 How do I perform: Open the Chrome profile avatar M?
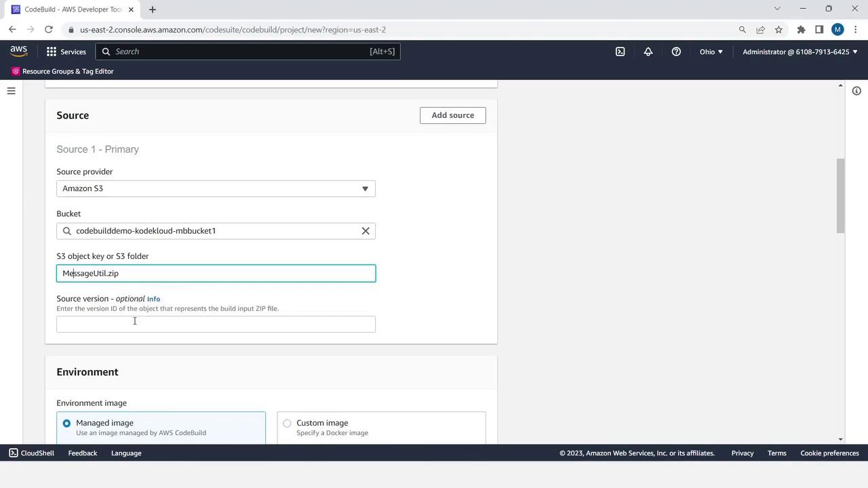(x=837, y=30)
